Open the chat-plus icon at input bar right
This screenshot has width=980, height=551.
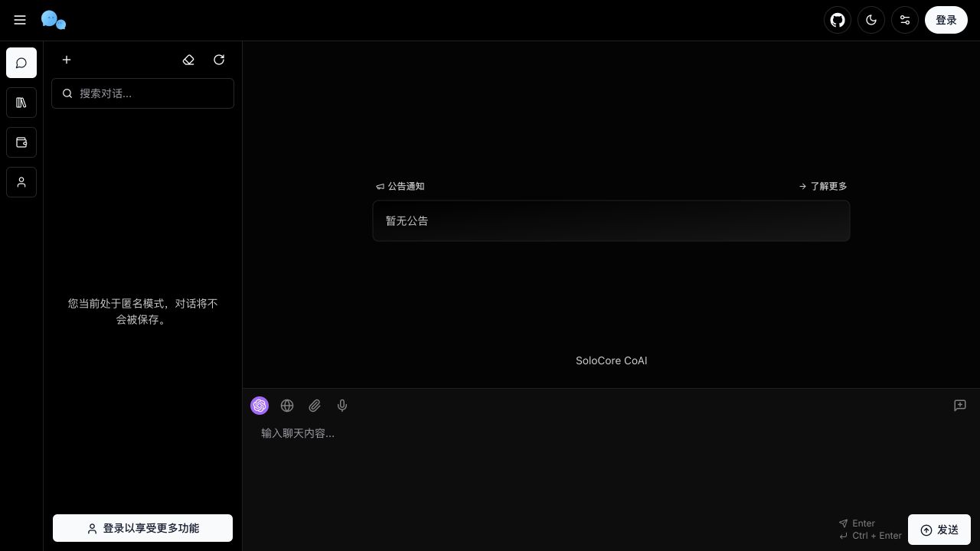(x=960, y=406)
